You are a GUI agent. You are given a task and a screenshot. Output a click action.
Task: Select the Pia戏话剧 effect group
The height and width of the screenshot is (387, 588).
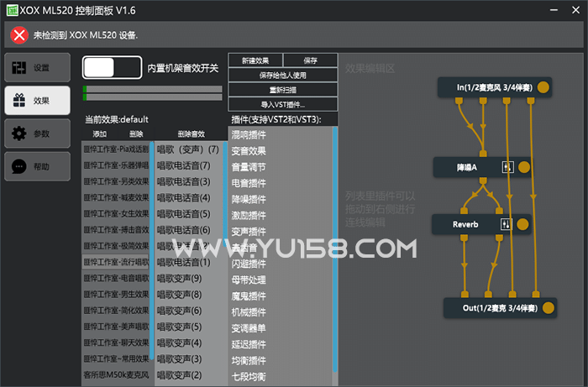(116, 149)
